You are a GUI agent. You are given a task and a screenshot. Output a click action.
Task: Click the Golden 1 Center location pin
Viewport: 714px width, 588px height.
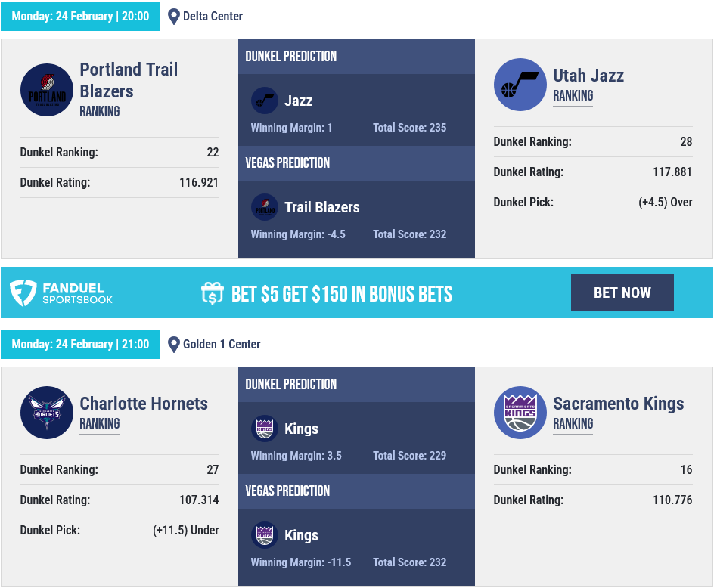coord(173,345)
